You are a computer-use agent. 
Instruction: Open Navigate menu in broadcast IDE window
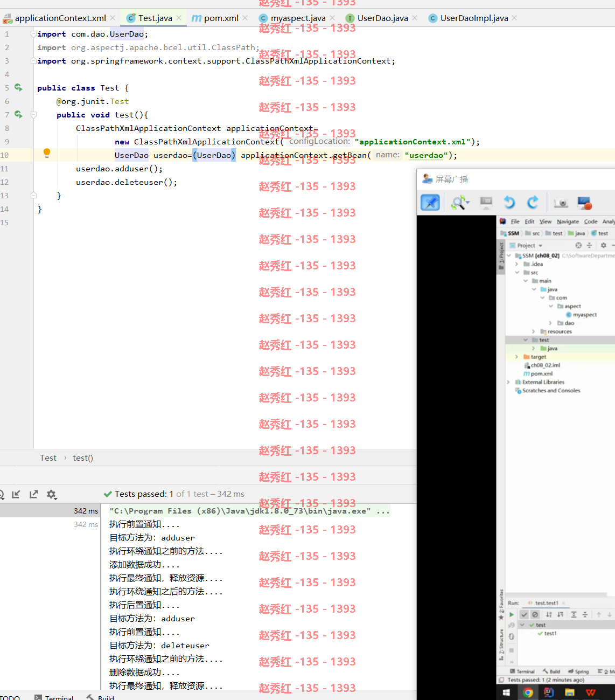point(568,221)
